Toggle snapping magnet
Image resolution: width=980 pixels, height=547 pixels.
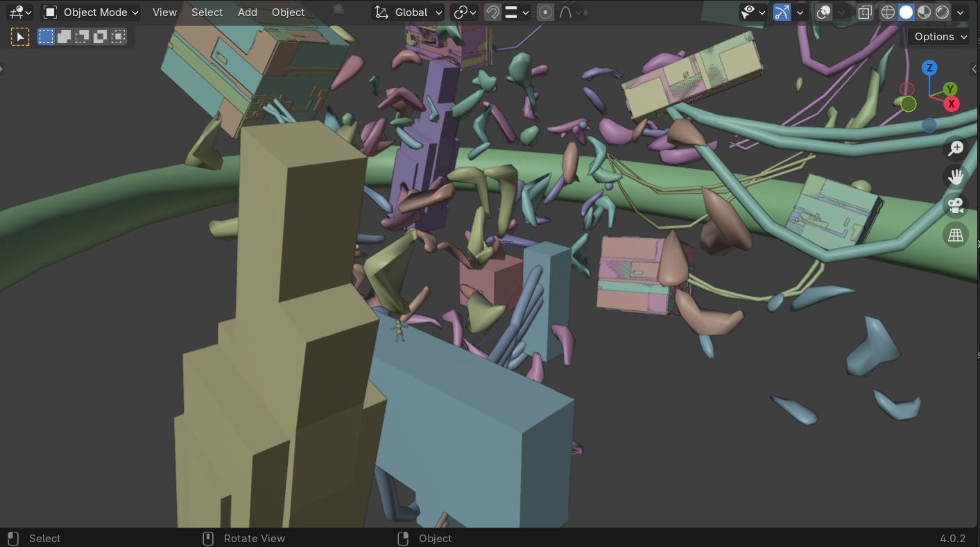[492, 12]
